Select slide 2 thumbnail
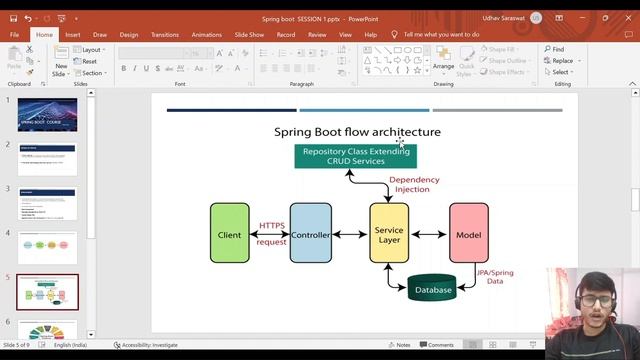The image size is (640, 360). click(x=47, y=160)
